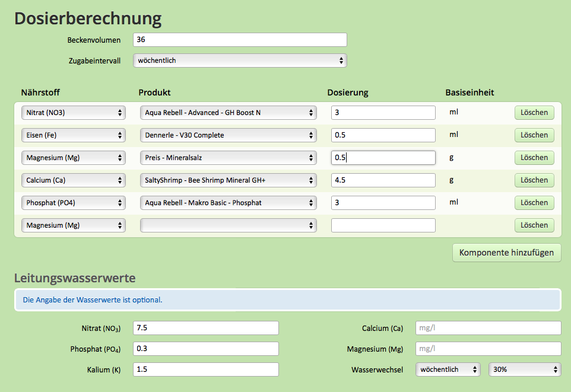The image size is (571, 392).
Task: Delete the Nitrat (NO3) row with Löschen
Action: click(x=534, y=113)
